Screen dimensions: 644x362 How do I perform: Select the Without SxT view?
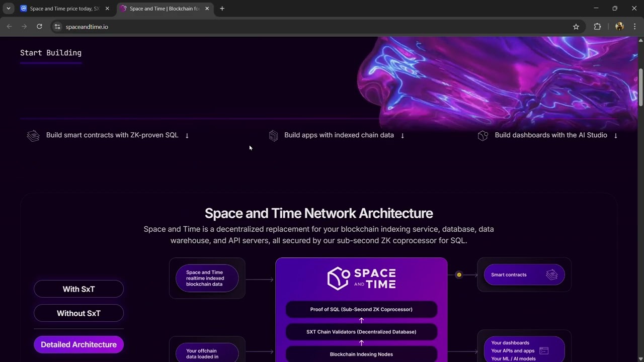point(78,313)
